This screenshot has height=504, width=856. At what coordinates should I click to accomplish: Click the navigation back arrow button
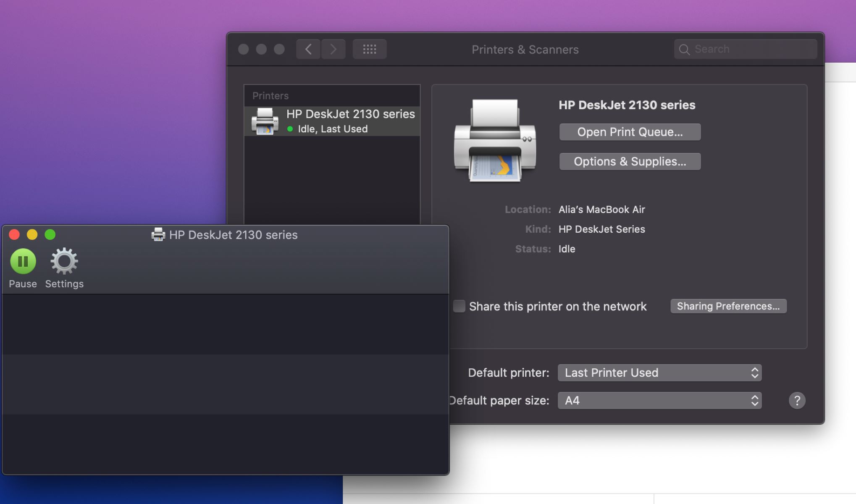click(x=308, y=49)
